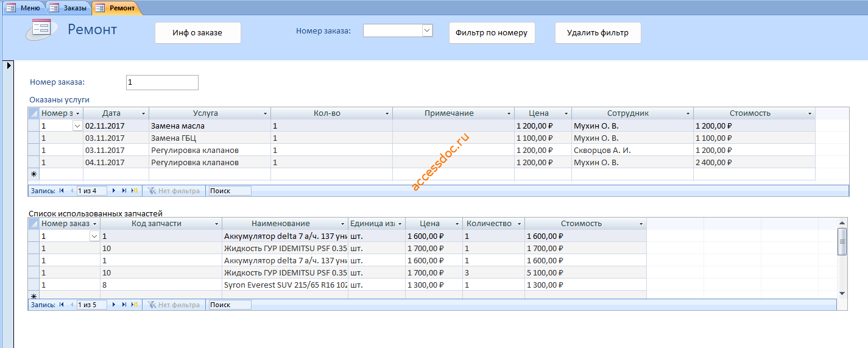
Task: Click 'Единица из' column header
Action: click(x=376, y=224)
